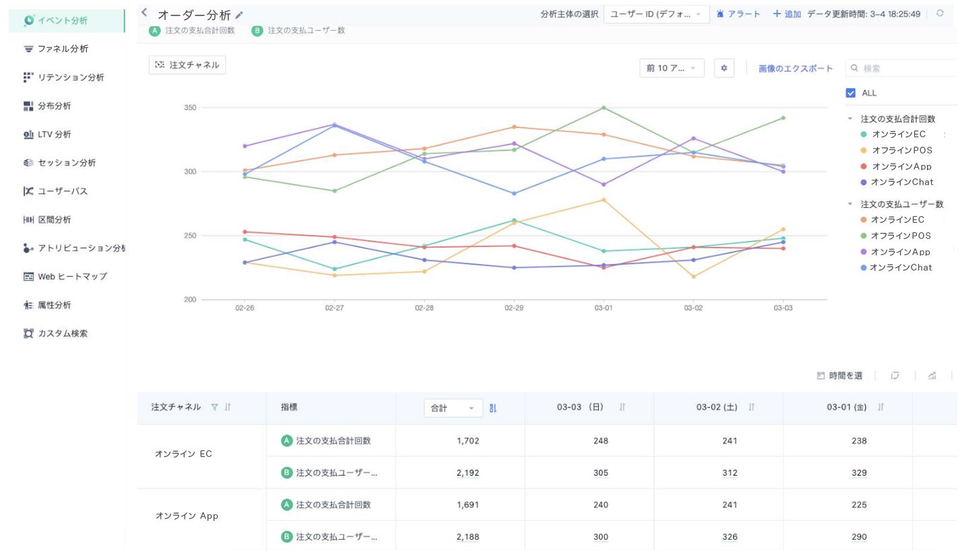Open リテンション分析 in the sidebar
The height and width of the screenshot is (560, 966).
tap(71, 77)
